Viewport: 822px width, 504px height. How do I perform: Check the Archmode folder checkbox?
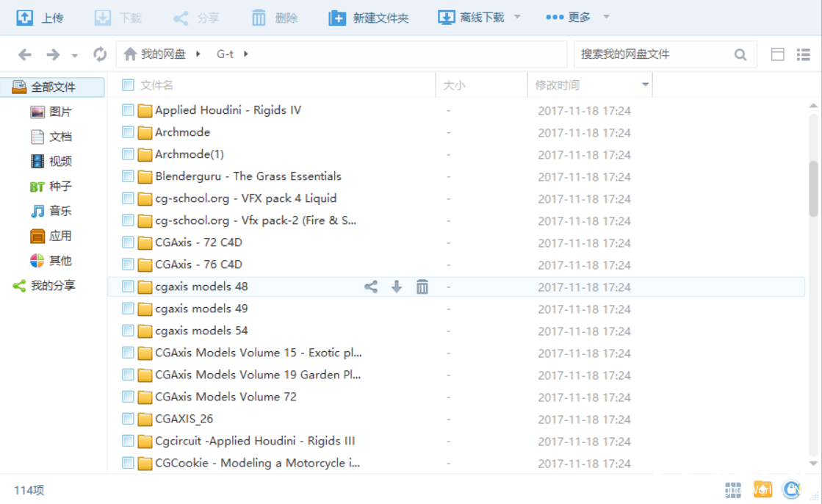(128, 132)
